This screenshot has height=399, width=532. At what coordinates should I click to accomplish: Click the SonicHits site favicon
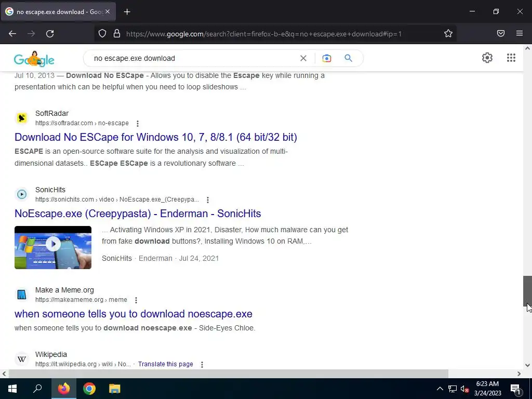click(x=22, y=194)
